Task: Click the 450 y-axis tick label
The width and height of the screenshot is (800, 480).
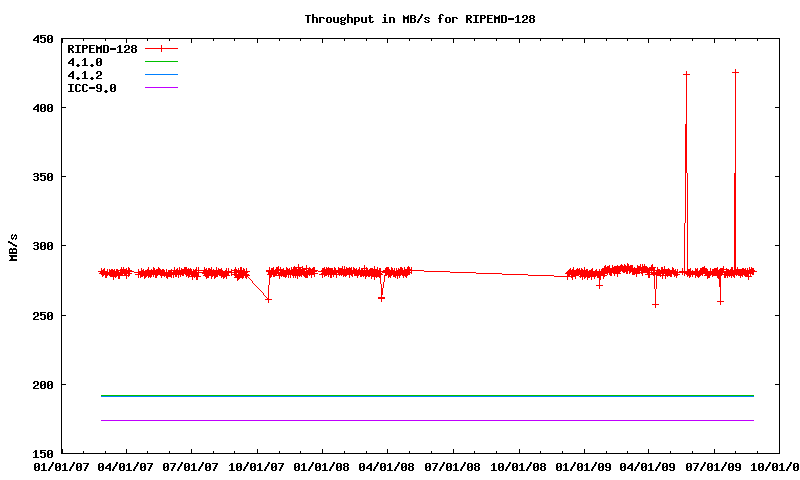Action: (x=43, y=39)
